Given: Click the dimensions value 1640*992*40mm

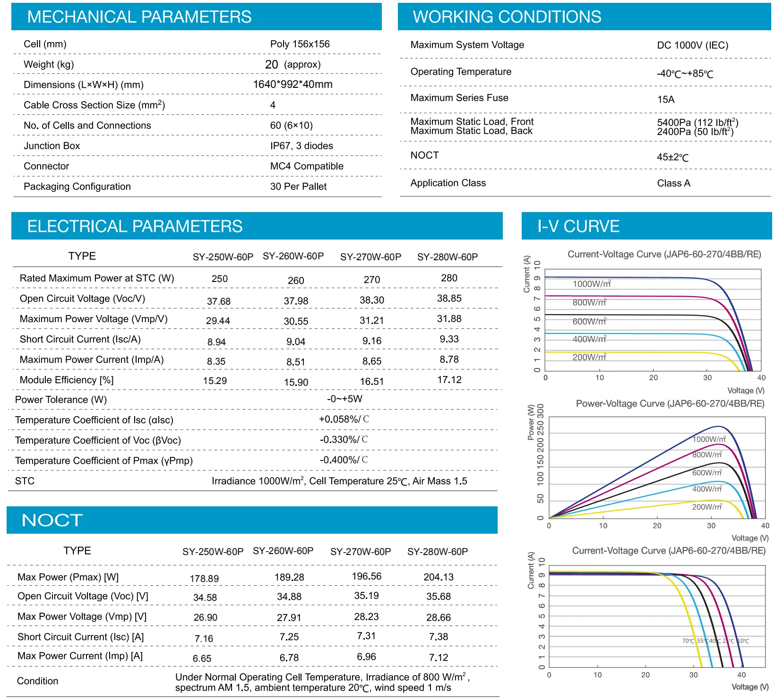Looking at the screenshot, I should click(x=293, y=84).
